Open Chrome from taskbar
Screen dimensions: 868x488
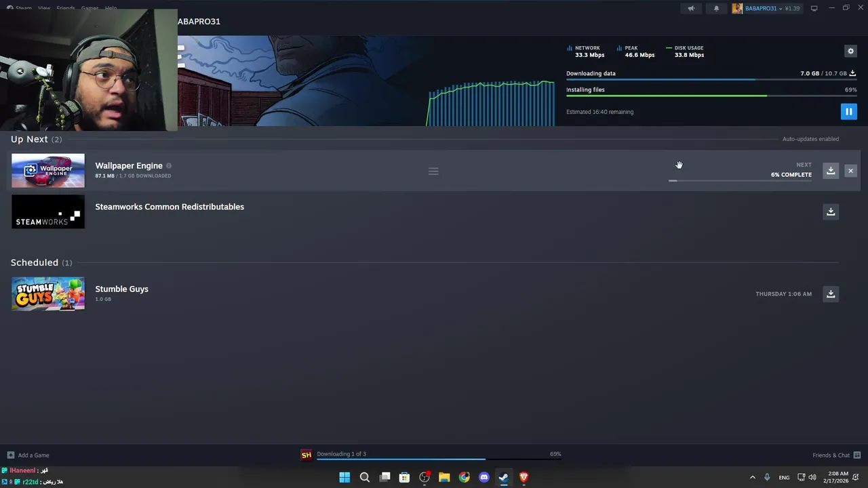[464, 477]
